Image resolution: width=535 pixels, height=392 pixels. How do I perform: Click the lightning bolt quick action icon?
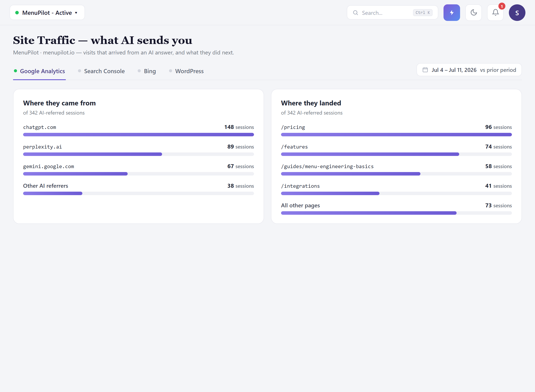pyautogui.click(x=451, y=13)
